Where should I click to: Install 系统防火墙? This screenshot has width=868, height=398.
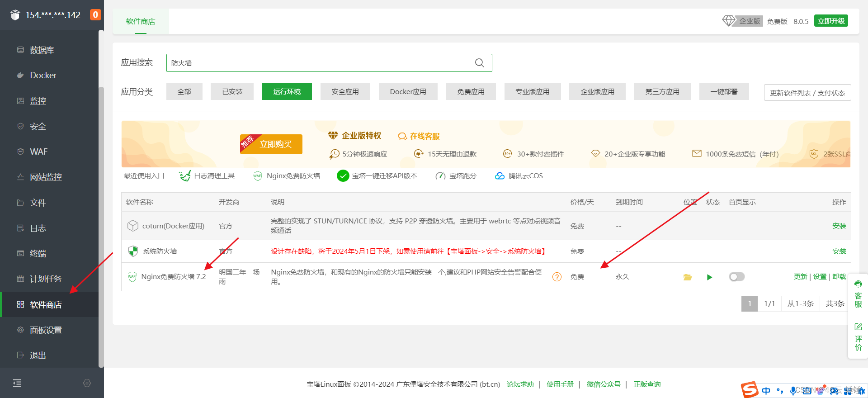[839, 251]
